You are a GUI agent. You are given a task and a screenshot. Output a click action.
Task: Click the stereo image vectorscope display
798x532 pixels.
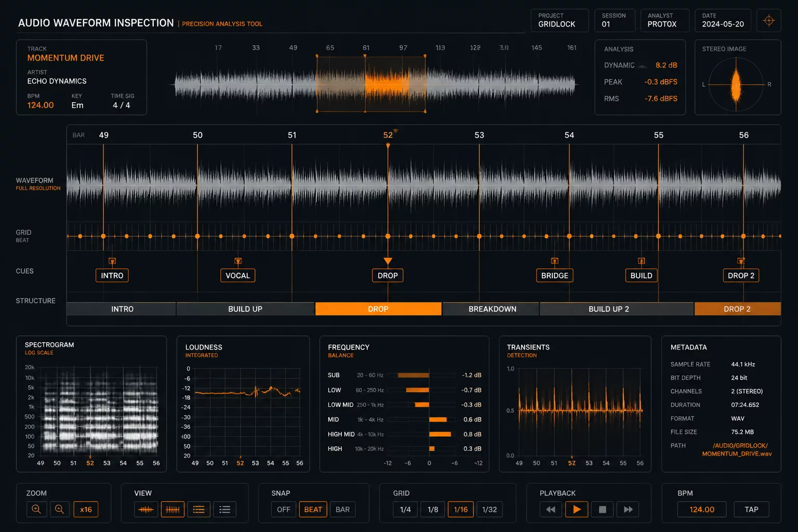[x=736, y=84]
